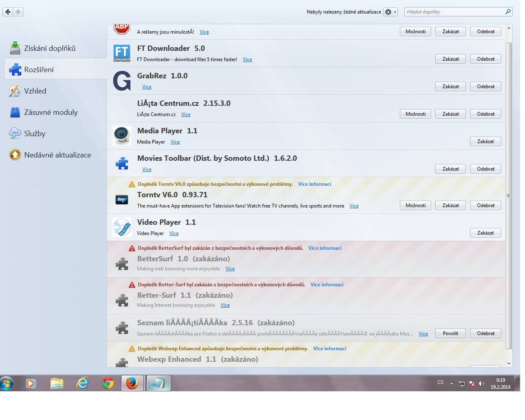Viewport: 525px width, 420px height.
Task: Open Více link for Better-Surf 1.1
Action: click(x=225, y=305)
